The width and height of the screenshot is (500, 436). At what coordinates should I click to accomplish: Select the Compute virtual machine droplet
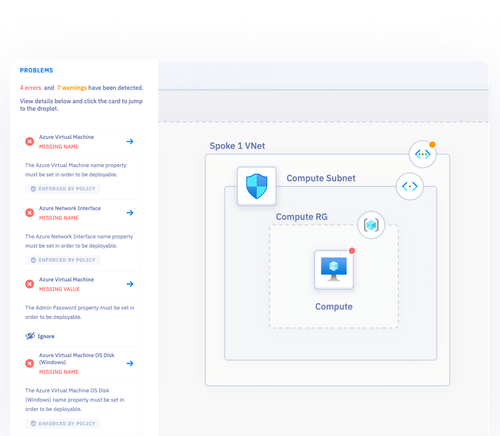(x=334, y=270)
